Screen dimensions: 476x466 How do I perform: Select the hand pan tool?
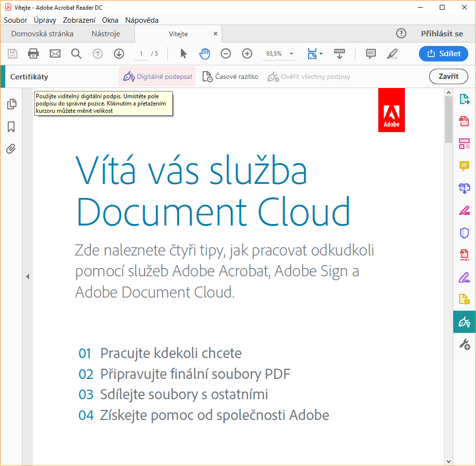pyautogui.click(x=205, y=54)
